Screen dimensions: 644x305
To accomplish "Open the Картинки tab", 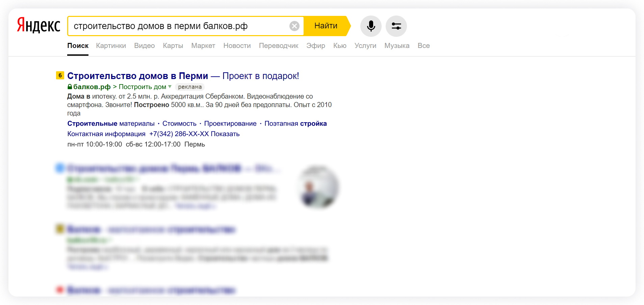I will pyautogui.click(x=111, y=46).
